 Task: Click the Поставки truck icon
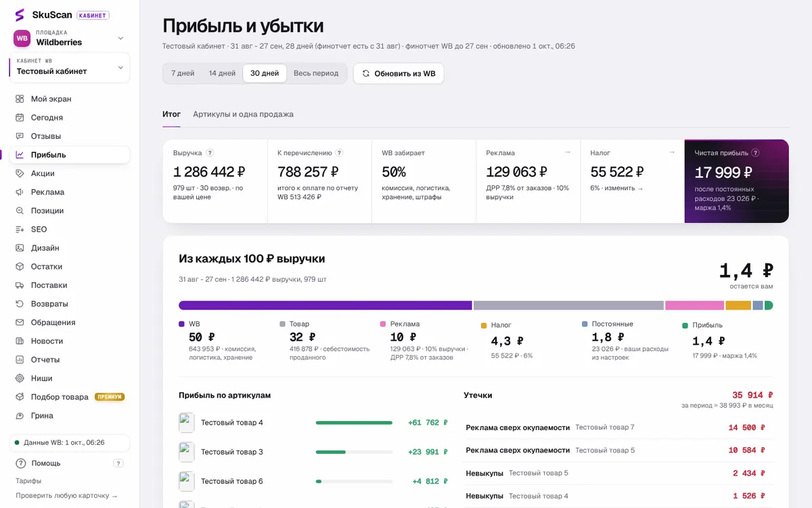(x=20, y=285)
